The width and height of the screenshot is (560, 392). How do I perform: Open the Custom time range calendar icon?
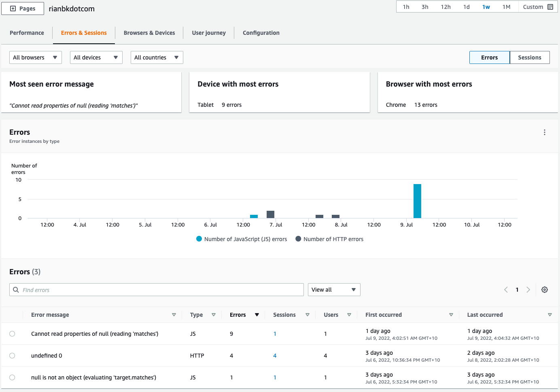(x=550, y=7)
